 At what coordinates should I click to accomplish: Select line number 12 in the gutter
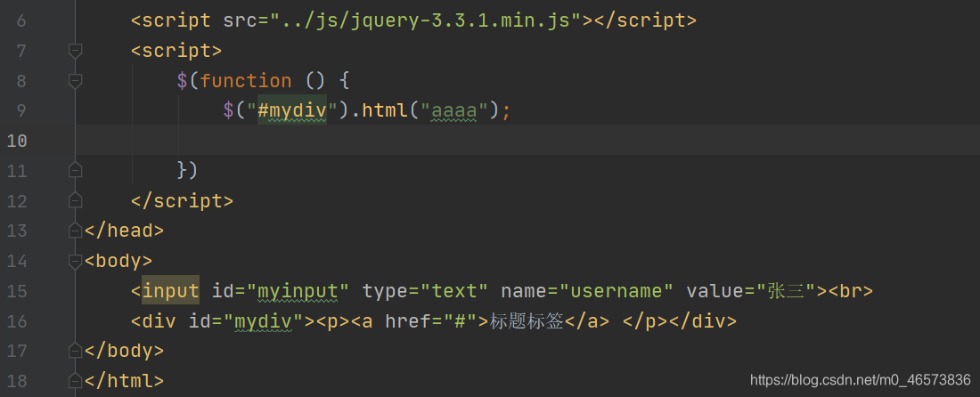[x=17, y=200]
